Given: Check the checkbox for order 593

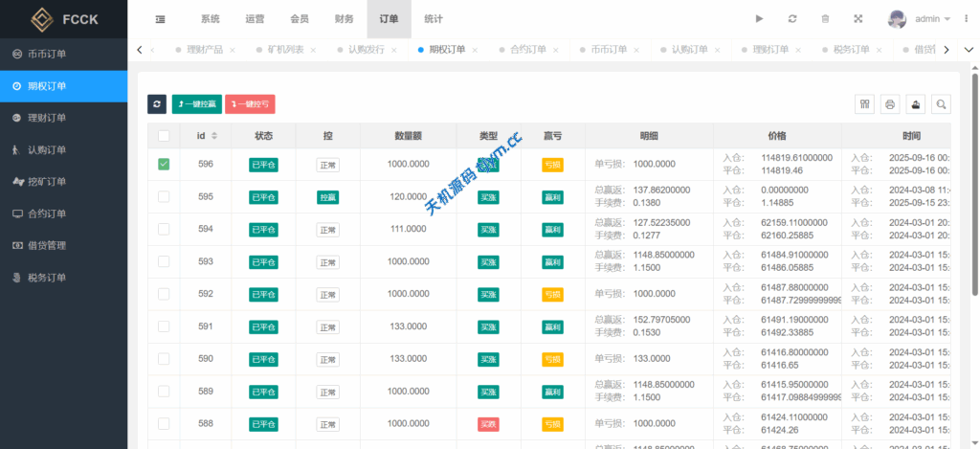Looking at the screenshot, I should tap(164, 261).
